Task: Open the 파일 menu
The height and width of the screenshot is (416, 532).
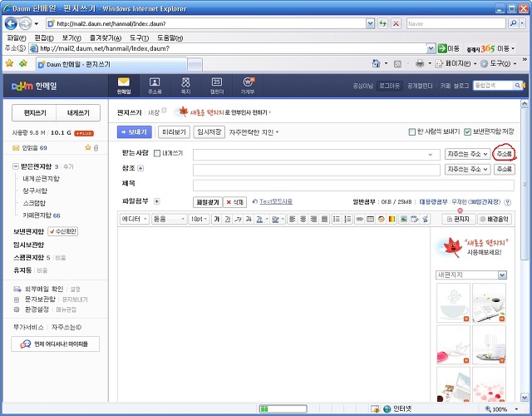Action: point(17,37)
